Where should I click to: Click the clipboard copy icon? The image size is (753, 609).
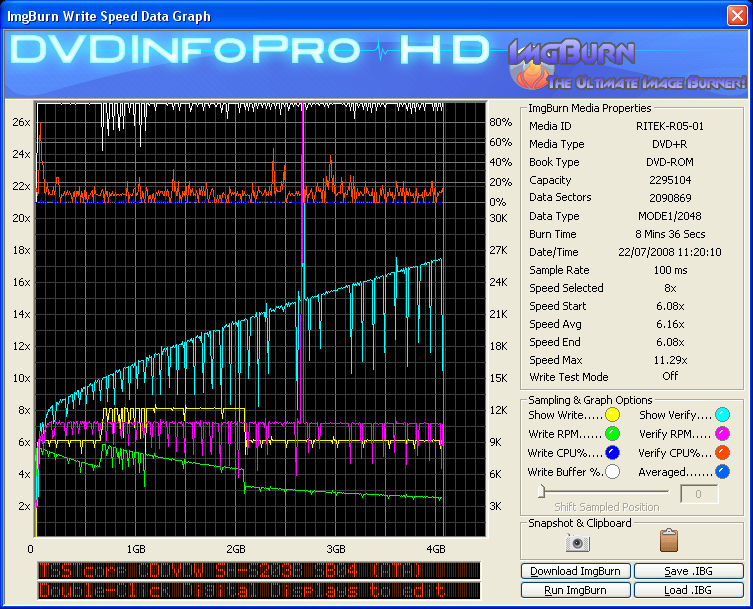coord(669,540)
